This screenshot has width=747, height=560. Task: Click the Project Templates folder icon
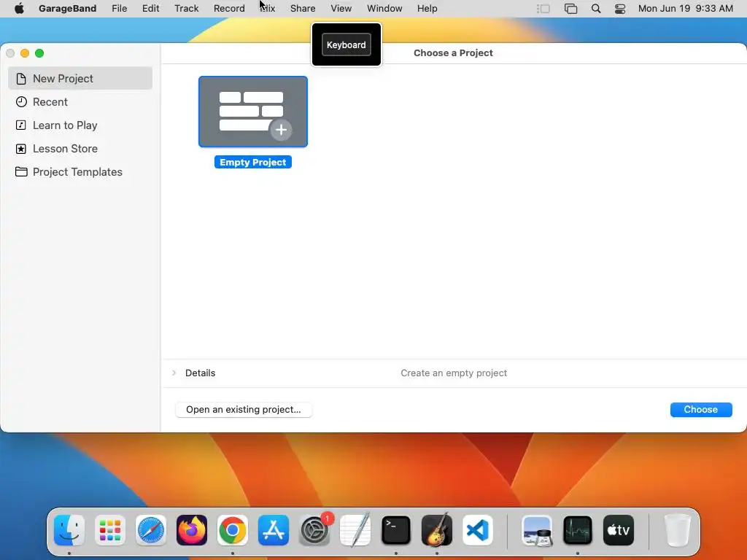click(x=21, y=171)
